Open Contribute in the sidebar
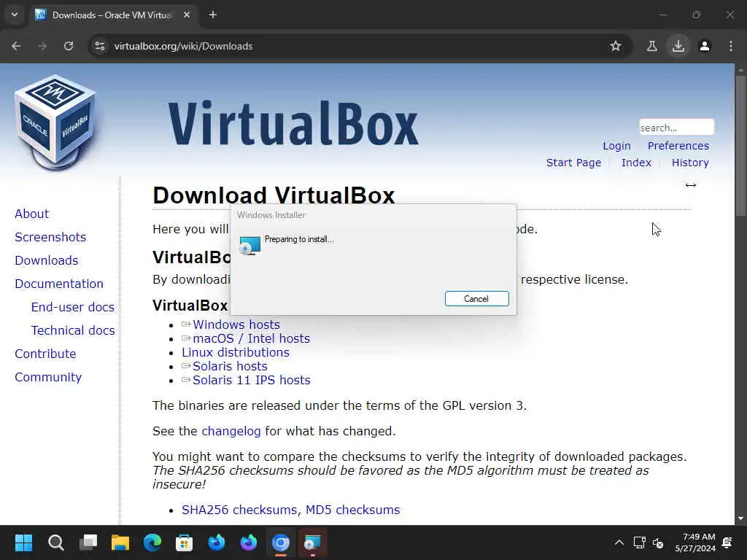The width and height of the screenshot is (747, 560). pyautogui.click(x=45, y=354)
